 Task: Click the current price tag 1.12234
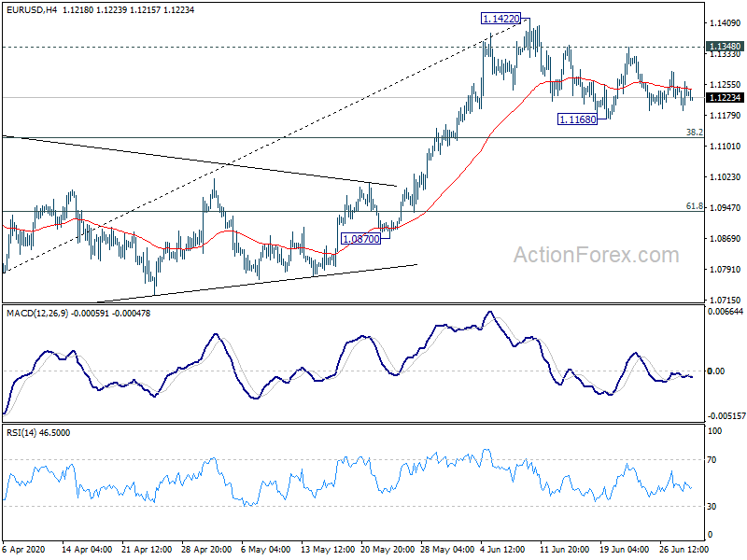pyautogui.click(x=726, y=98)
